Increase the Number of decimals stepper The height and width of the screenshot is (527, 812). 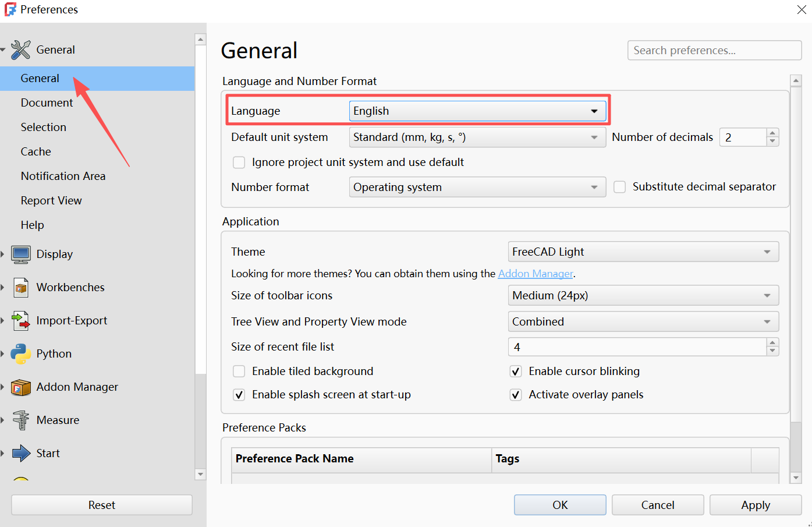[772, 133]
